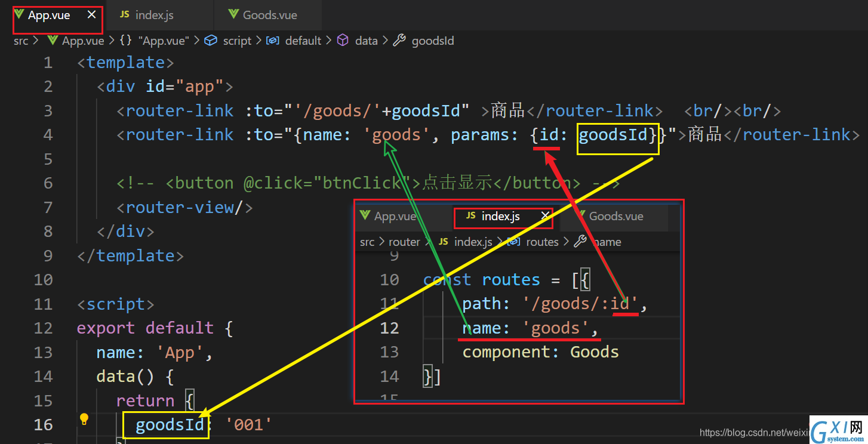Screen dimensions: 868x444
Task: Click the opening <template> tag on line 1
Action: click(125, 63)
